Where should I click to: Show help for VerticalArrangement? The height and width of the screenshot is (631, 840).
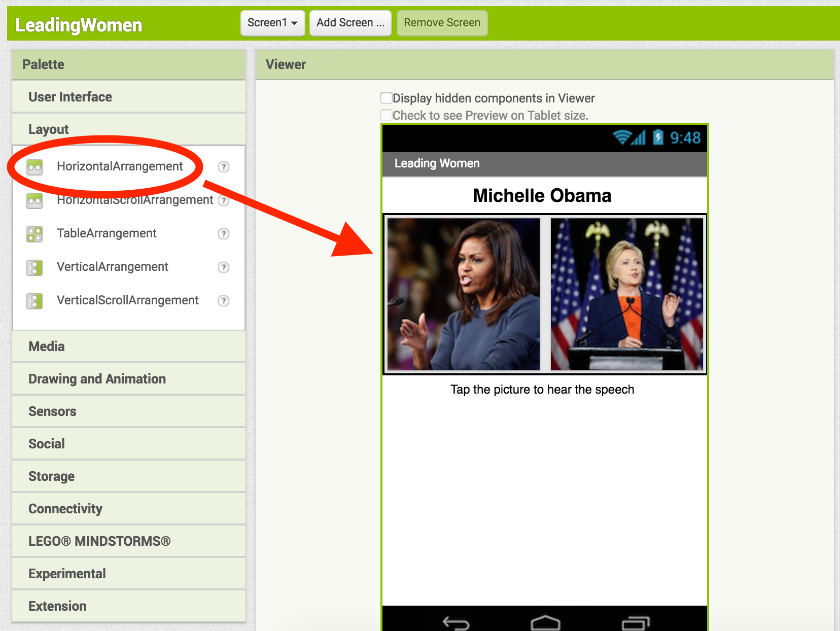click(x=223, y=267)
